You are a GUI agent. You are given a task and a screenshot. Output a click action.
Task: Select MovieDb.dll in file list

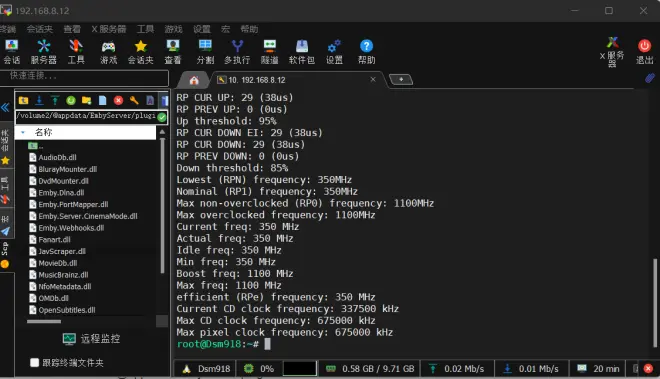pos(53,263)
